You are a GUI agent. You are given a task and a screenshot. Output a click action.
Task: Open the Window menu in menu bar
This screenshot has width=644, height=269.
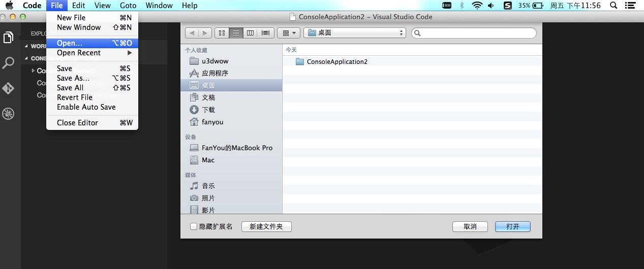coord(159,6)
